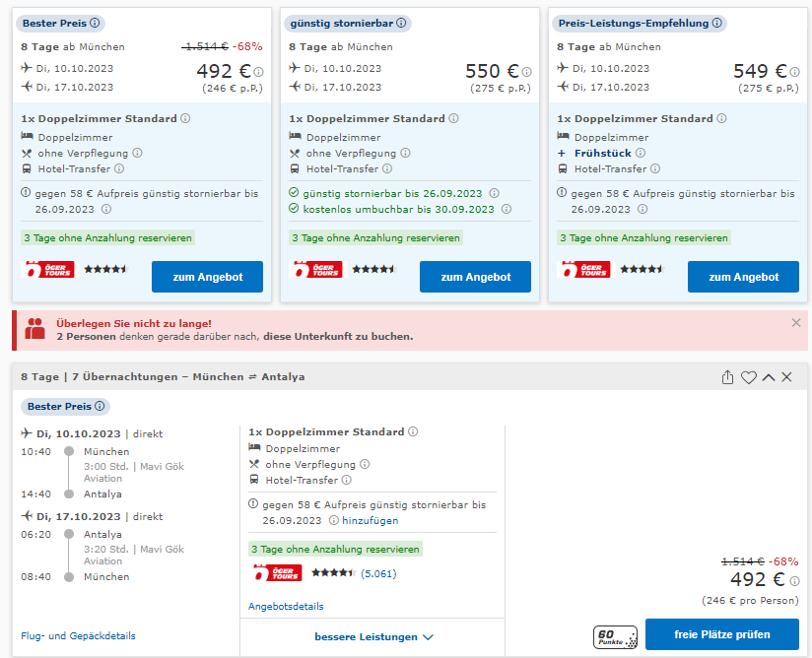Open Öger Tours logo in Bester Preis card
The image size is (812, 658).
tap(48, 269)
